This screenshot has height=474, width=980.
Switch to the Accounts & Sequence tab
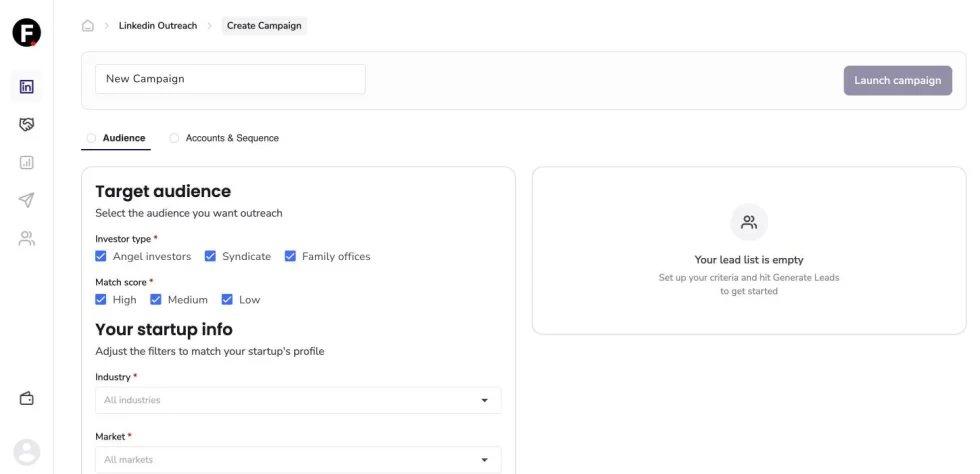coord(224,138)
